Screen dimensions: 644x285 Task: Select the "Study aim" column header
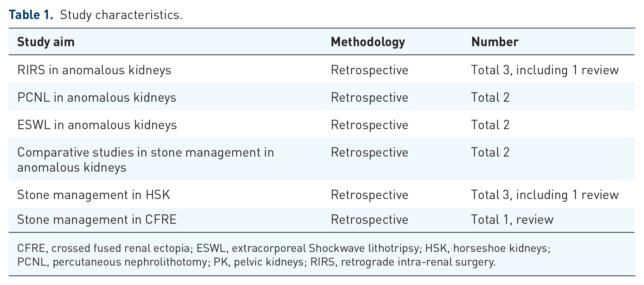coord(46,42)
